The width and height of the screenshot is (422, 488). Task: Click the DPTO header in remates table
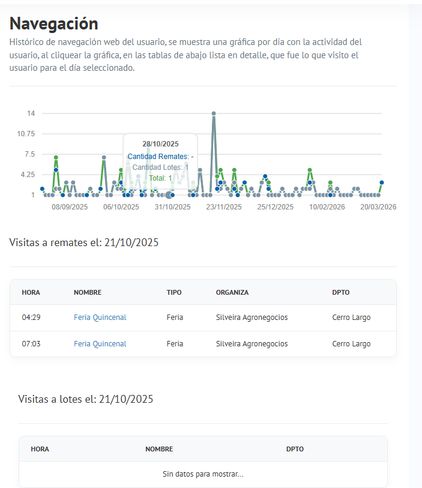point(341,292)
